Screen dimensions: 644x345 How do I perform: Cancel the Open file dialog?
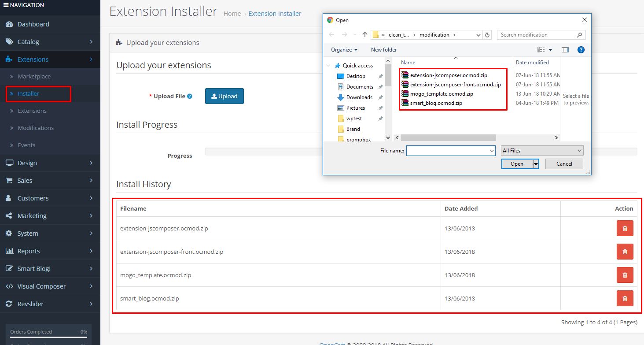pyautogui.click(x=564, y=164)
